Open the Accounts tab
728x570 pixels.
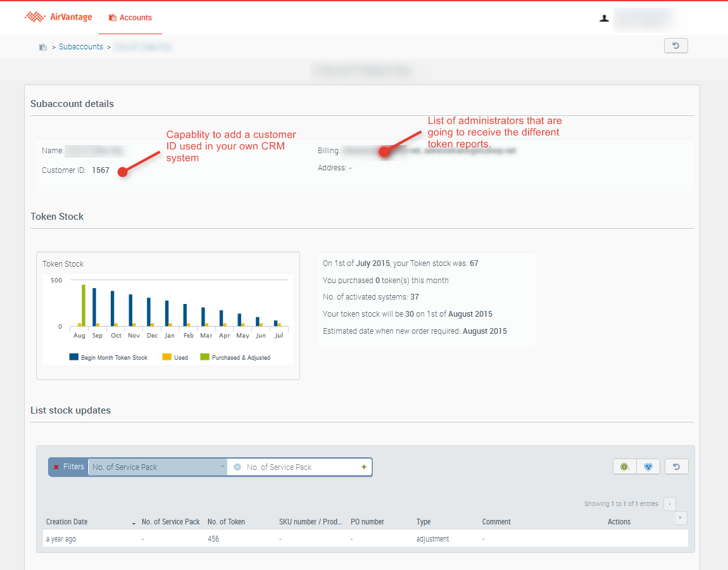tap(130, 18)
